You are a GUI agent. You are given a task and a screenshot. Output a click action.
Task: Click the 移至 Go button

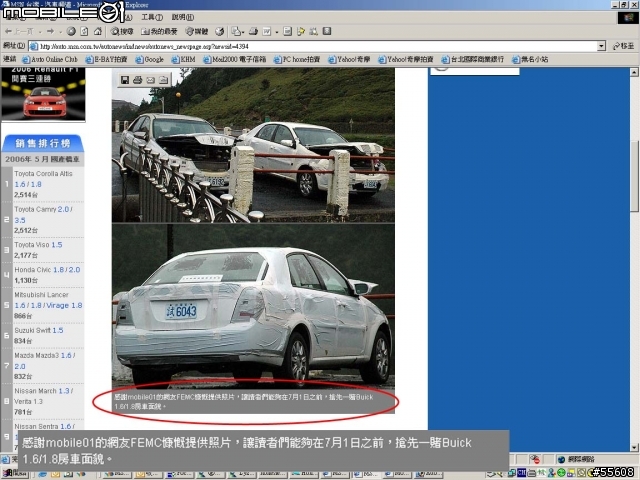tap(623, 46)
